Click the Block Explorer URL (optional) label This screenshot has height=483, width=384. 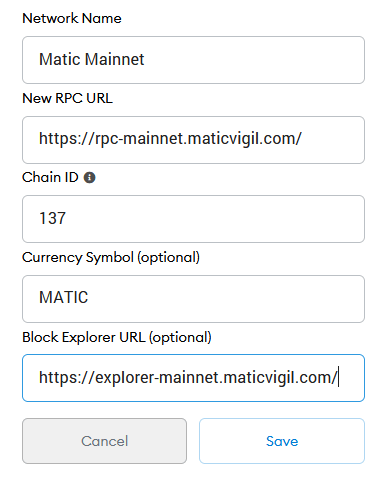tap(117, 338)
